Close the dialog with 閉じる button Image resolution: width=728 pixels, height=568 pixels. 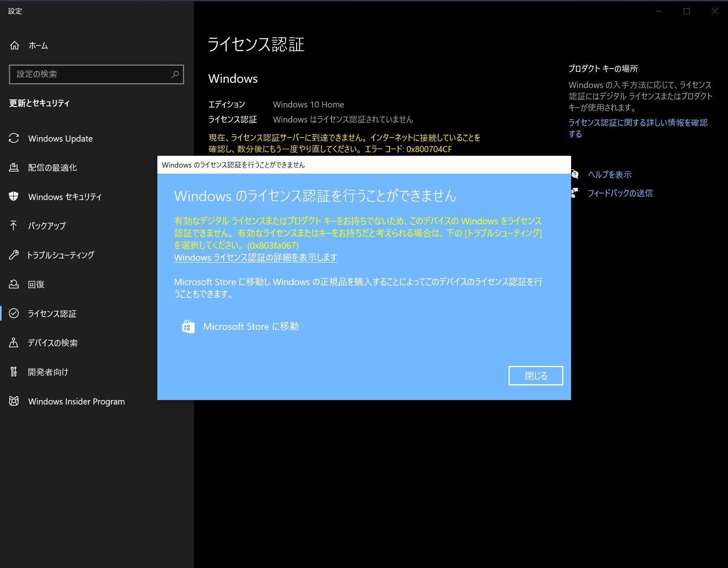tap(536, 376)
